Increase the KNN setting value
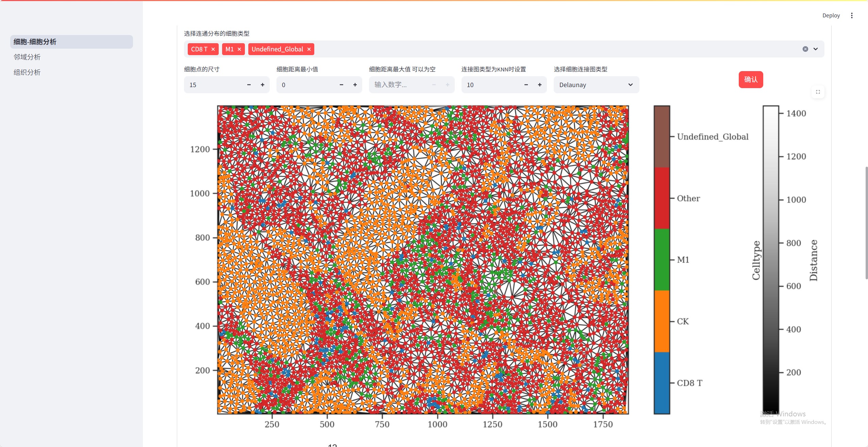The height and width of the screenshot is (447, 868). [x=540, y=85]
